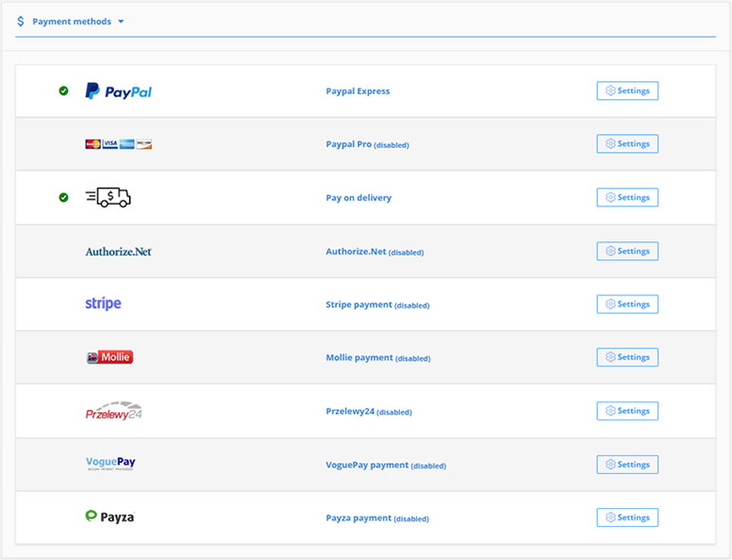Screen dimensions: 732x560
Task: Click the VoguePay payment (disabled) link
Action: 386,466
